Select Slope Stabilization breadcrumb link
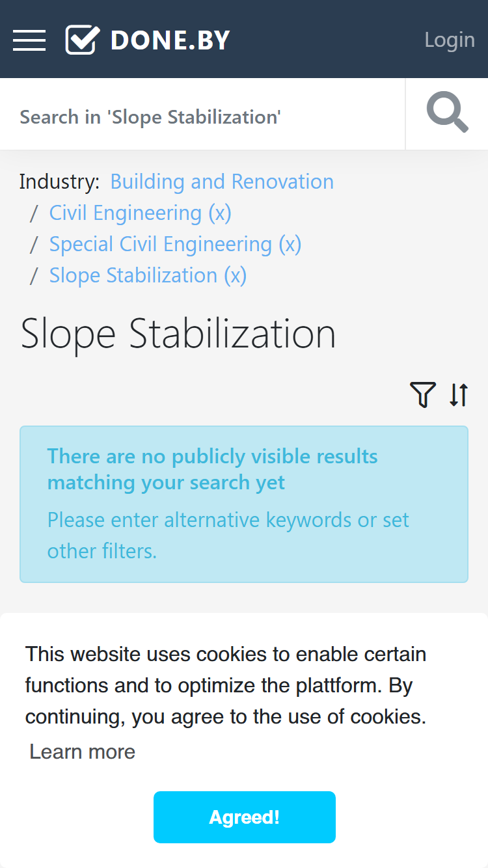 point(133,275)
